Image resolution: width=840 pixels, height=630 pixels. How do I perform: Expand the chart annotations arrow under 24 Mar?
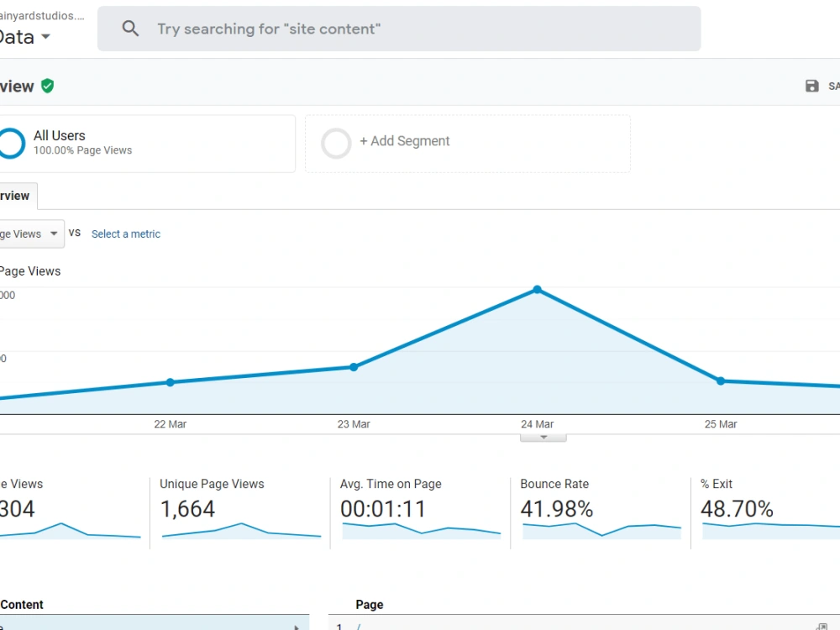tap(543, 438)
